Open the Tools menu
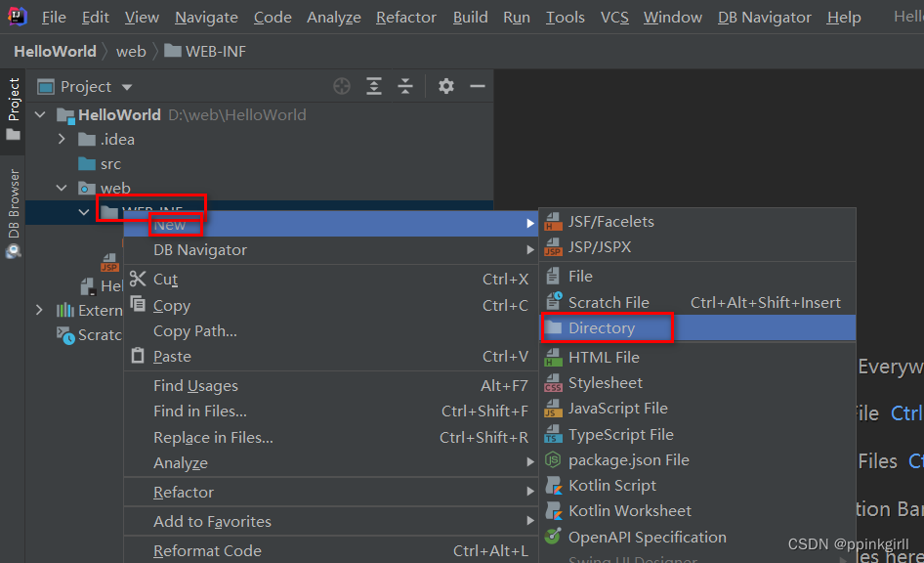 point(566,17)
